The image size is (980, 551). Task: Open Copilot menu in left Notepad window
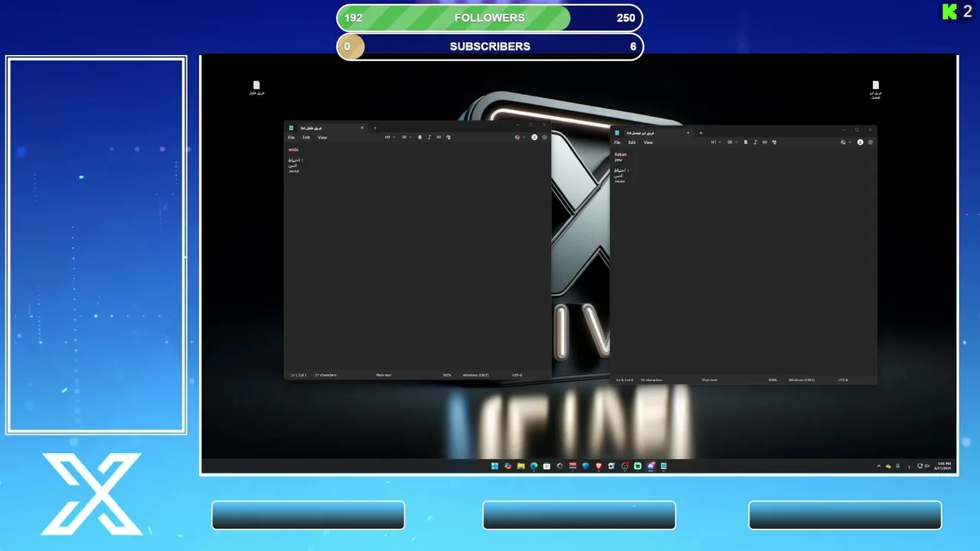(x=518, y=137)
